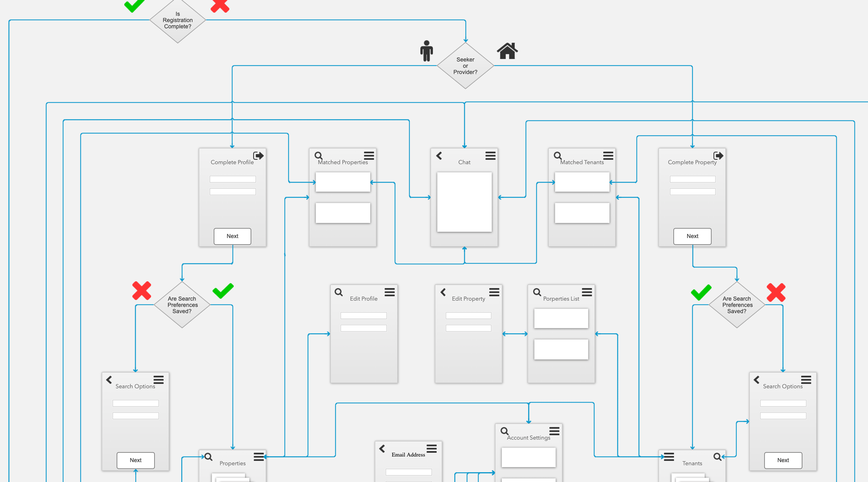Viewport: 868px width, 482px height.
Task: Select the Seeker or Provider decision diamond
Action: tap(465, 66)
